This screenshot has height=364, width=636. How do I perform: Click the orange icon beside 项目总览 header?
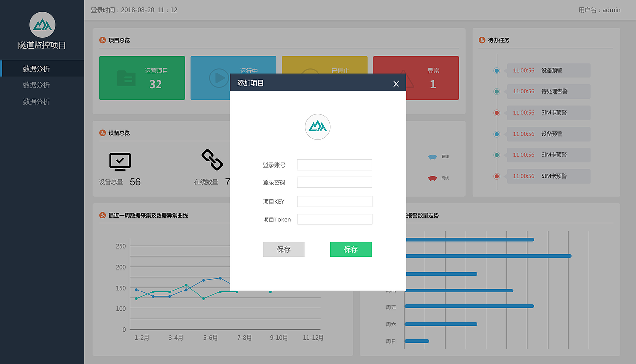pos(101,40)
